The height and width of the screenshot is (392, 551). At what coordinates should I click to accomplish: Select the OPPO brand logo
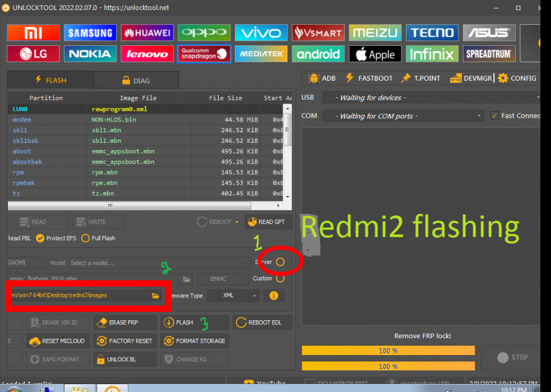pos(204,32)
